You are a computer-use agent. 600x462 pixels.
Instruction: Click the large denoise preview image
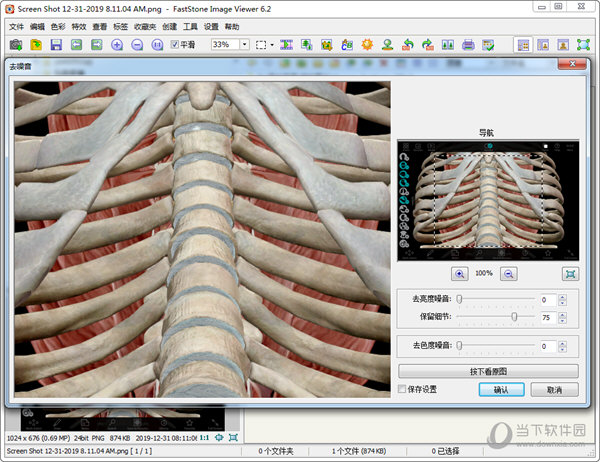(x=202, y=239)
